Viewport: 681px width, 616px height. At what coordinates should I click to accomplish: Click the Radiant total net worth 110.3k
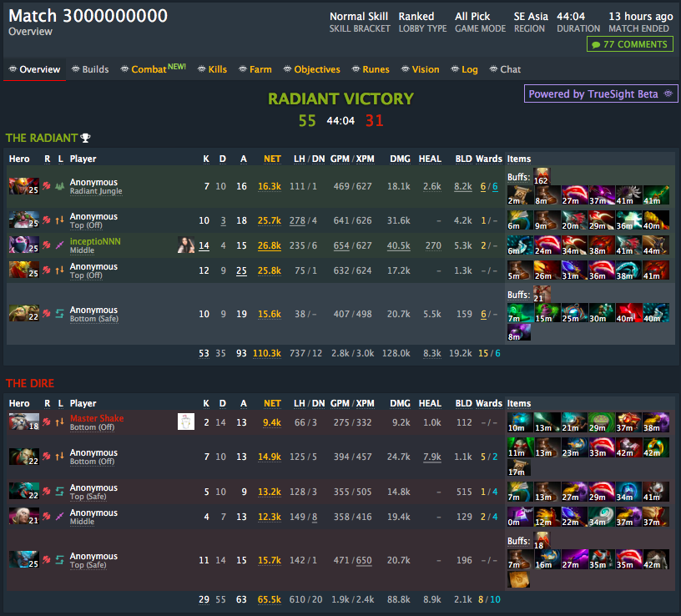point(267,353)
